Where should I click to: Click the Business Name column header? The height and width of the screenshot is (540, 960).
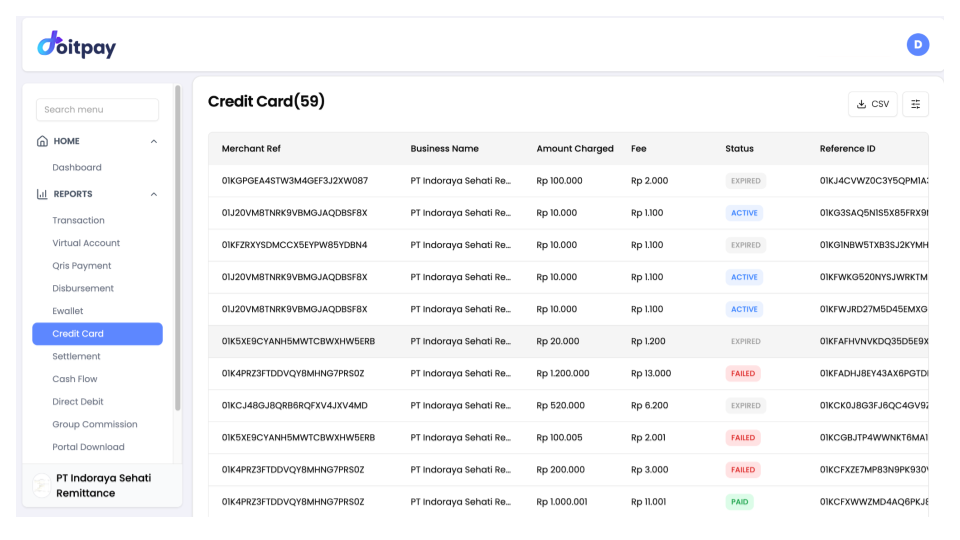pos(444,149)
